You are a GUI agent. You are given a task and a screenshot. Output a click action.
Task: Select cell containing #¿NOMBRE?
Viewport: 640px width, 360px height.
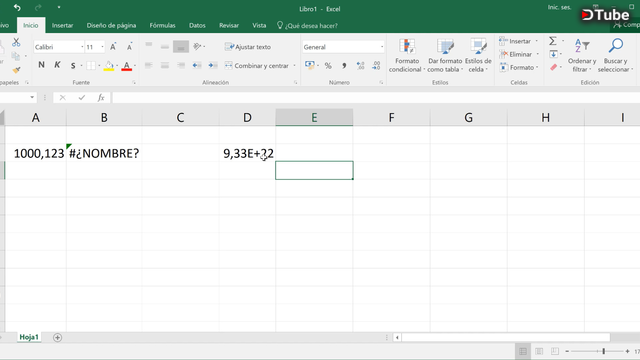[104, 153]
